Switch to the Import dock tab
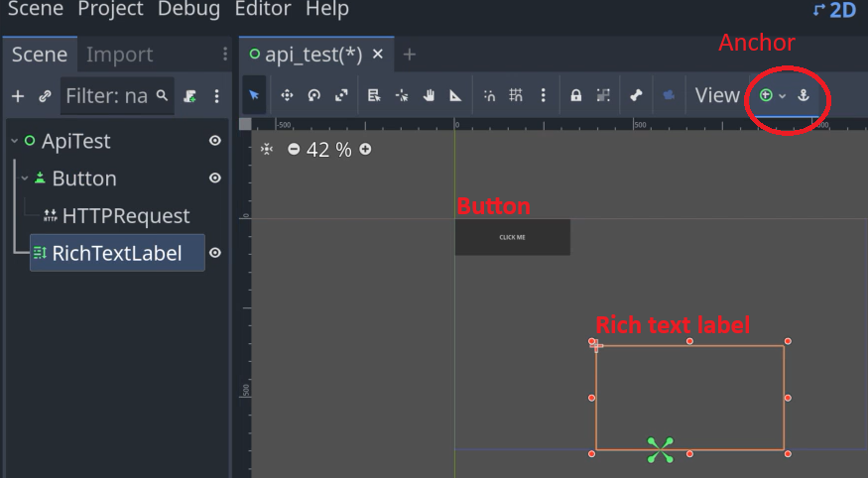Viewport: 868px width, 478px height. tap(120, 55)
